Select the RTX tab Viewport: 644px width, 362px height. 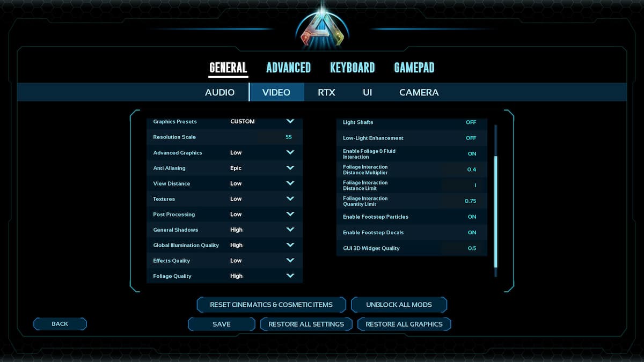click(x=326, y=92)
